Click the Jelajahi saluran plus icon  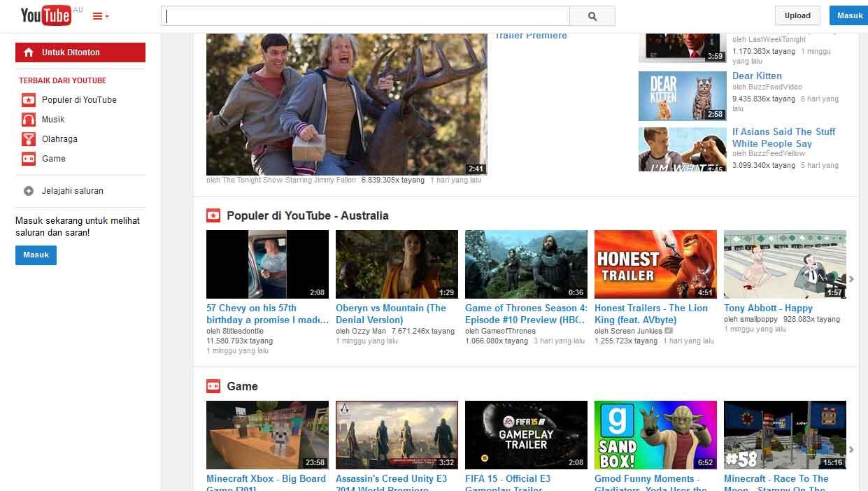29,191
